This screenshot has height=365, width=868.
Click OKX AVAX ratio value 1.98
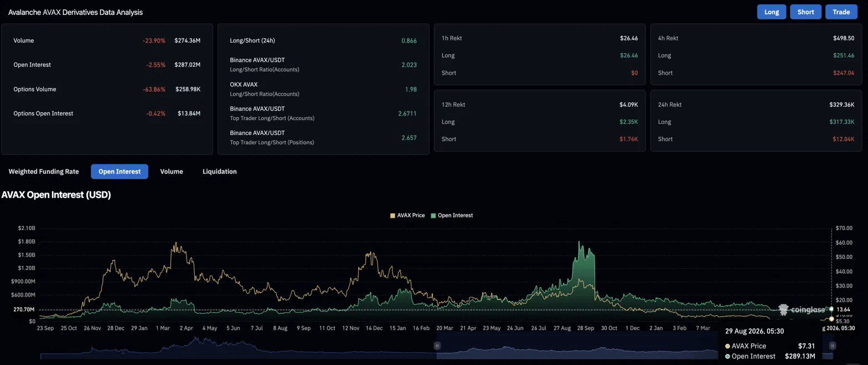[x=411, y=89]
